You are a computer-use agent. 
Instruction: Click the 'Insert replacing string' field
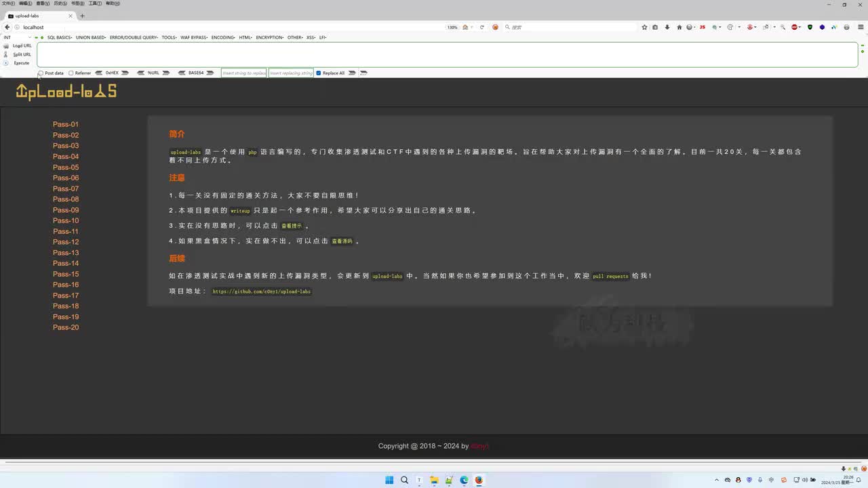(291, 73)
